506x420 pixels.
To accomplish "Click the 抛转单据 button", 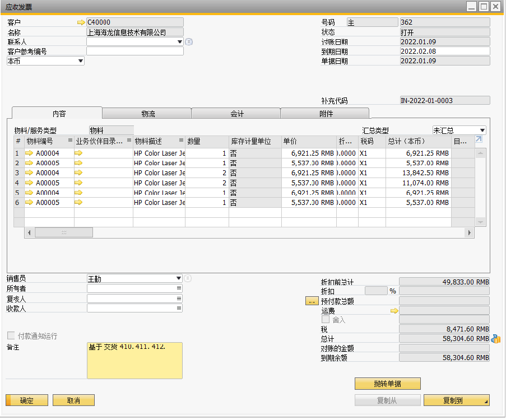I will [x=387, y=384].
